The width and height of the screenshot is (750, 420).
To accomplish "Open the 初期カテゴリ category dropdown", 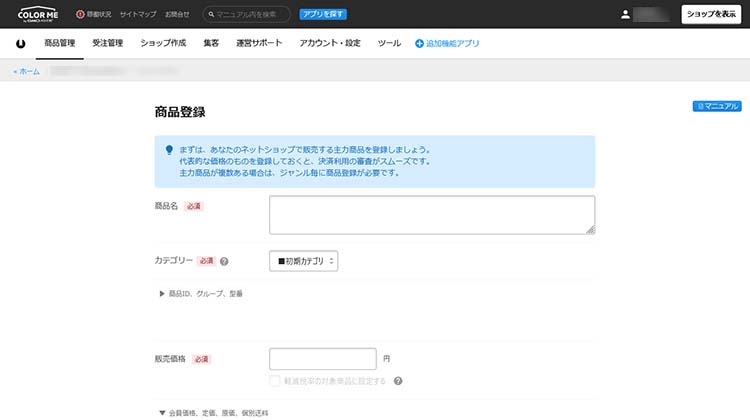I will point(303,261).
